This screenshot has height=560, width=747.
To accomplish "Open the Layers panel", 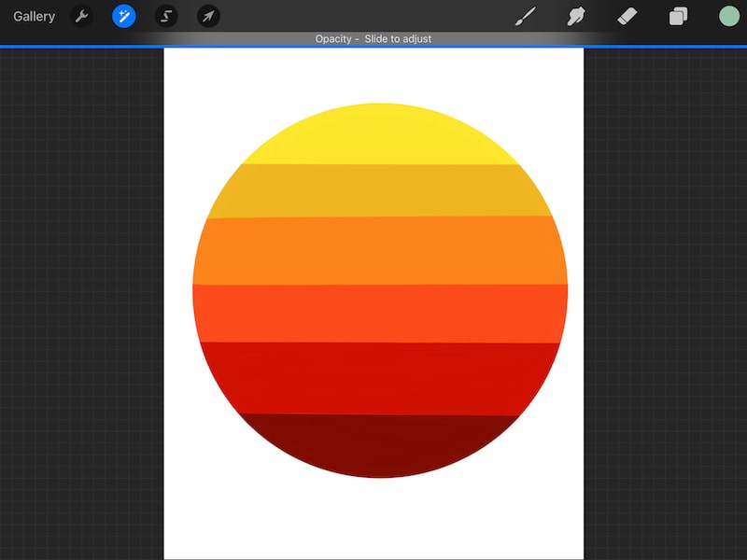I will coord(677,16).
